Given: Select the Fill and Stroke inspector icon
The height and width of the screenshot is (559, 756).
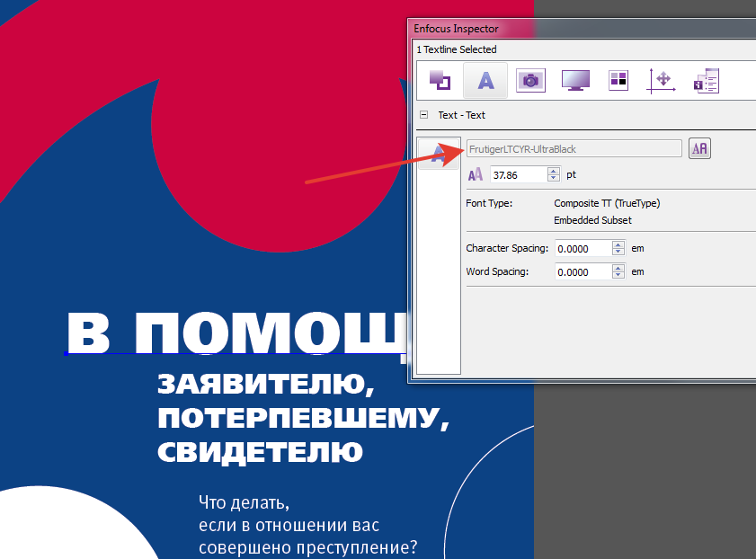Looking at the screenshot, I should click(x=440, y=80).
